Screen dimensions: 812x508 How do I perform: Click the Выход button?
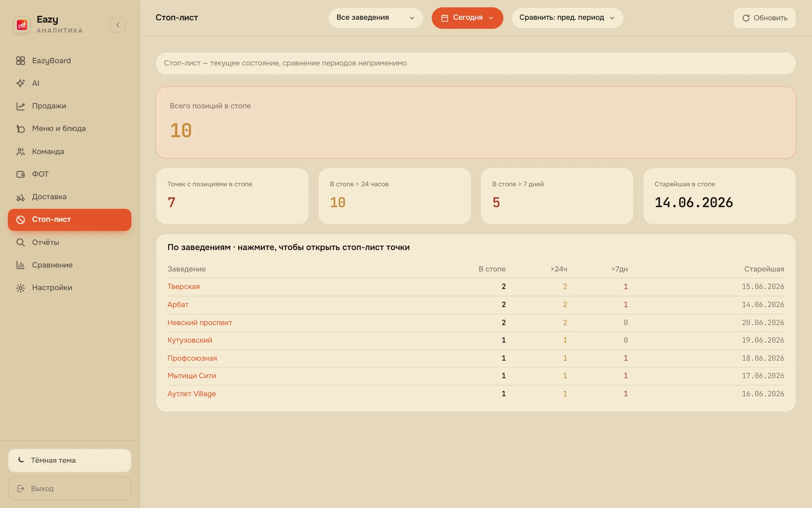point(69,488)
